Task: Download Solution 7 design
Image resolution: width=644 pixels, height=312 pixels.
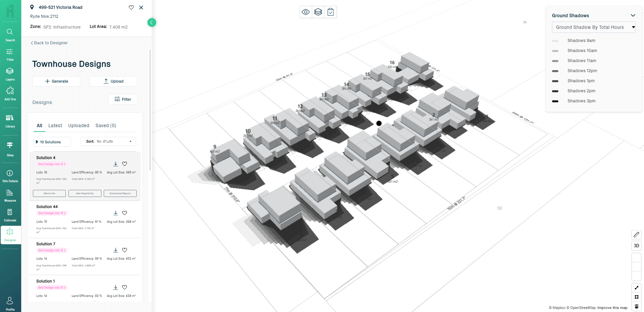Action: point(116,250)
